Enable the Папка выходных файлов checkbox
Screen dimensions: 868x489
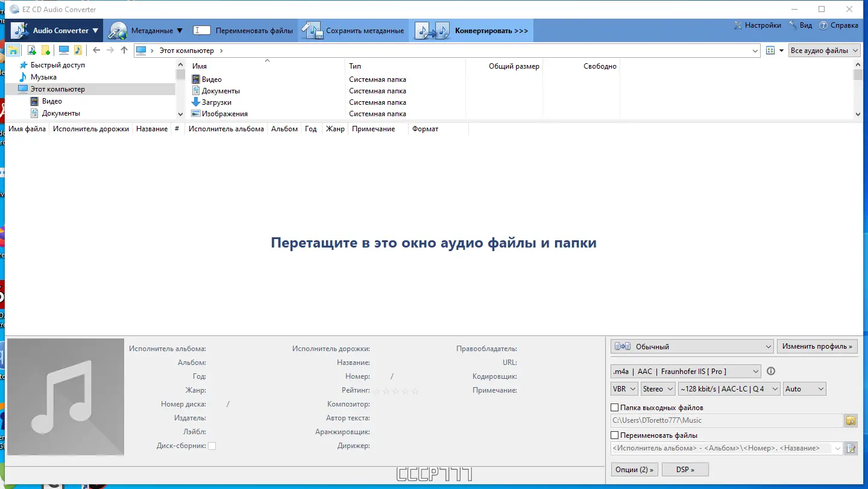615,407
